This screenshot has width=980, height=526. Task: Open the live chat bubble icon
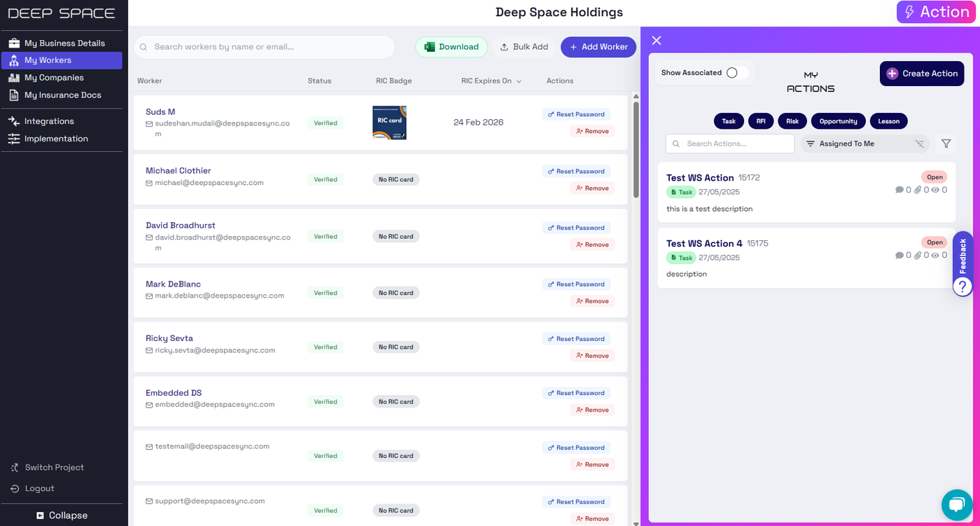tap(956, 504)
